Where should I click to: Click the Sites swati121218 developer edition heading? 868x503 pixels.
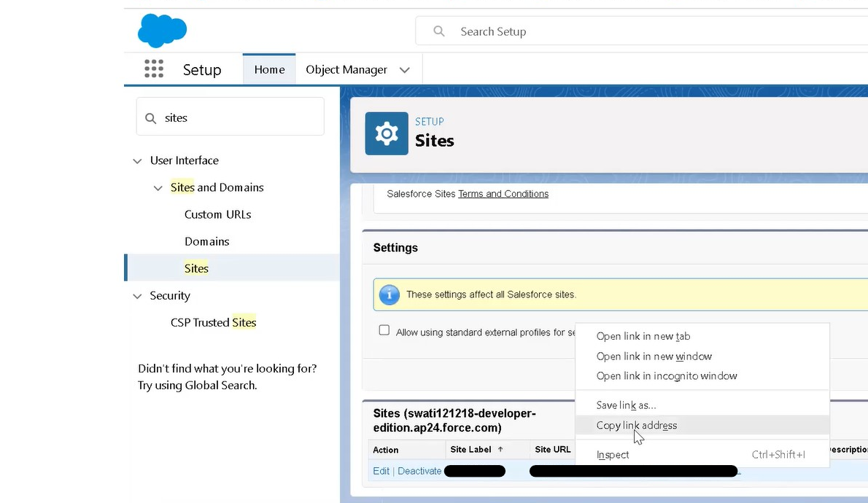pos(454,421)
